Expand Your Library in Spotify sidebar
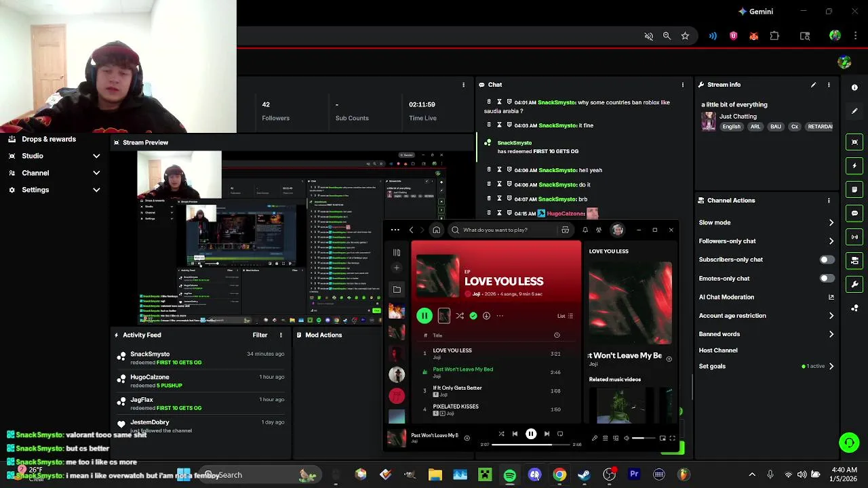The height and width of the screenshot is (488, 868). [397, 253]
